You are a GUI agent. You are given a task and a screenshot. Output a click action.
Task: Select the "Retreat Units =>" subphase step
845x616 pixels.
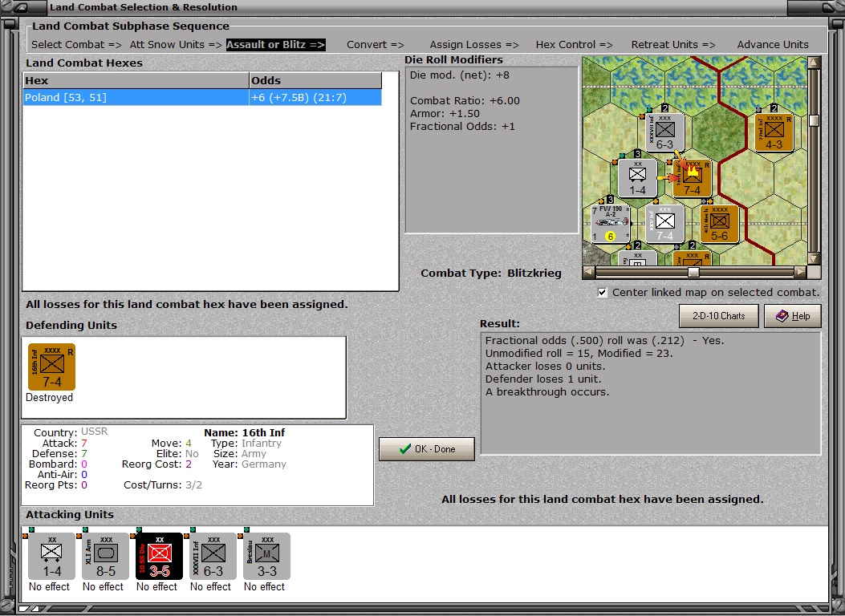(x=672, y=44)
